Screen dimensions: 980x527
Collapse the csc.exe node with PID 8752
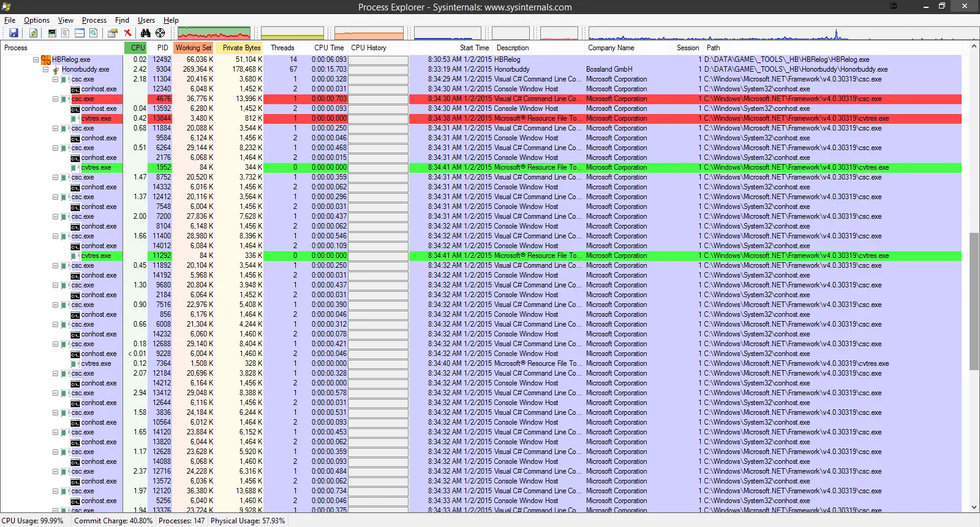pos(55,177)
